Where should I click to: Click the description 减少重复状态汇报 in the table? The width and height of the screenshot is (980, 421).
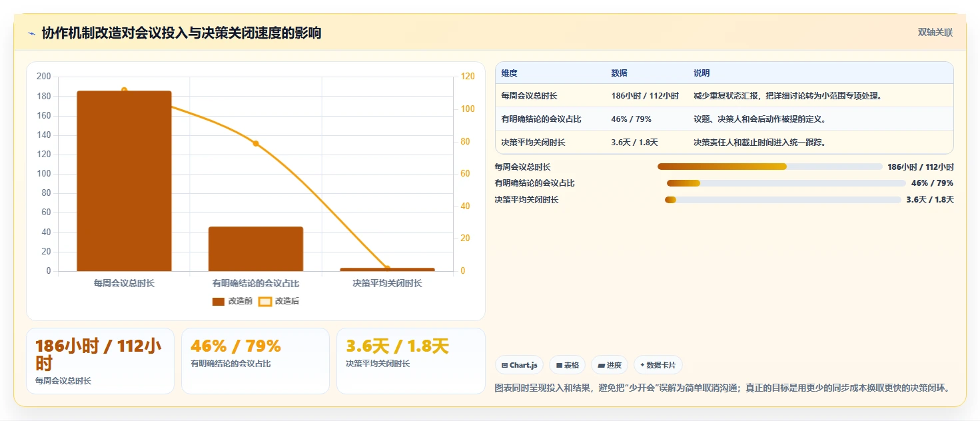[788, 96]
